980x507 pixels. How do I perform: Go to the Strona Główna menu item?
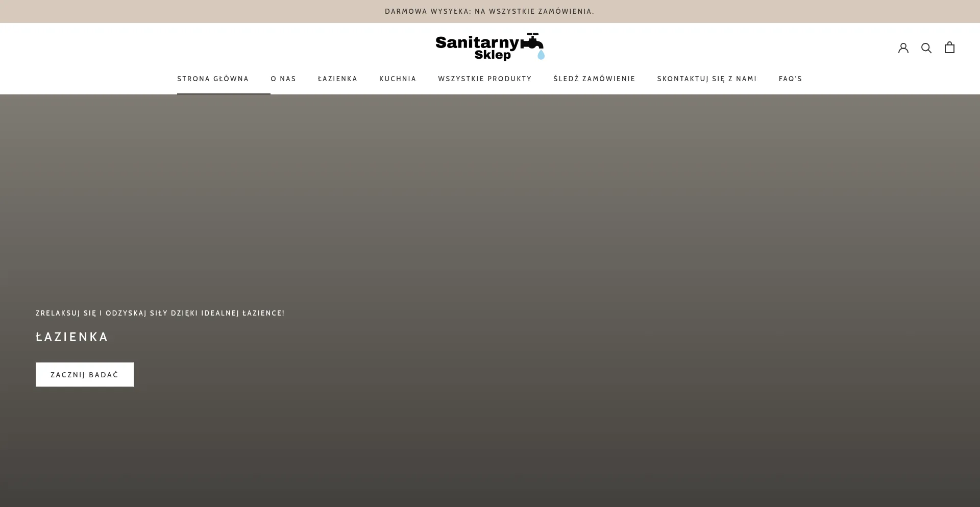click(x=213, y=79)
